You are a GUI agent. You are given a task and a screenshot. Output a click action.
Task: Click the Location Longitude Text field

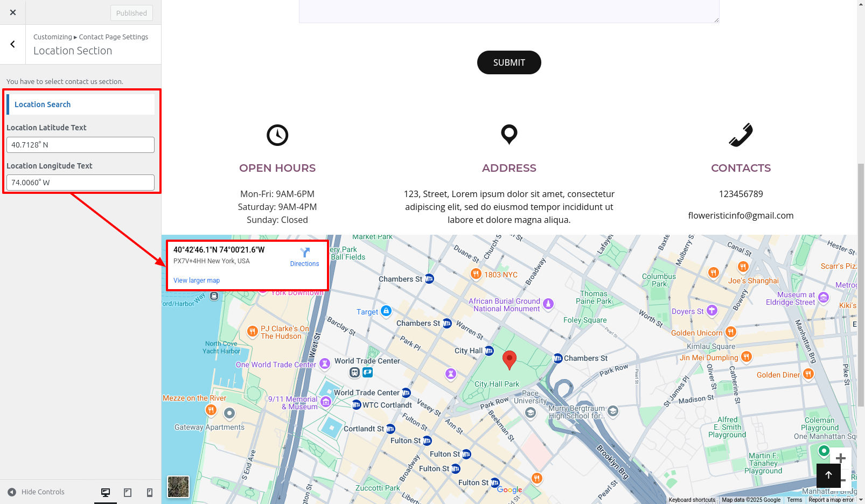(81, 183)
